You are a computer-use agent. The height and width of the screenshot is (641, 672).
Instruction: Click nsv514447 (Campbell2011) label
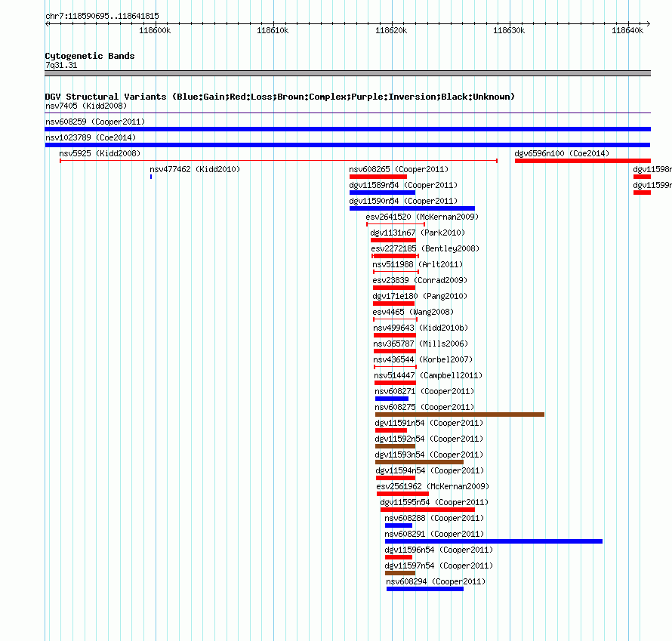tap(428, 375)
